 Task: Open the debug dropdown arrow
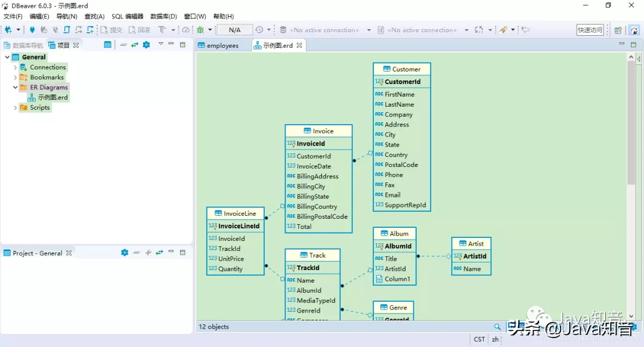click(x=210, y=30)
